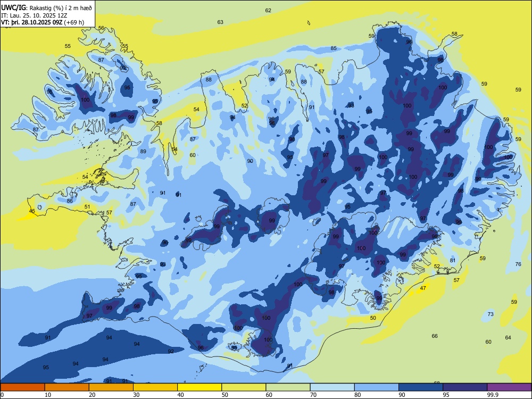Viewport: 532px width, 399px height.
Task: Click the map humidity value '89'
Action: coord(143,151)
